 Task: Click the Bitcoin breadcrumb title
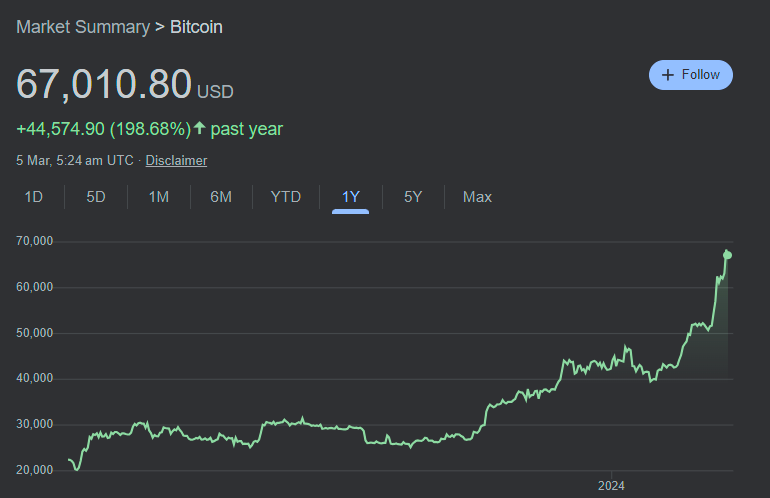(x=196, y=27)
